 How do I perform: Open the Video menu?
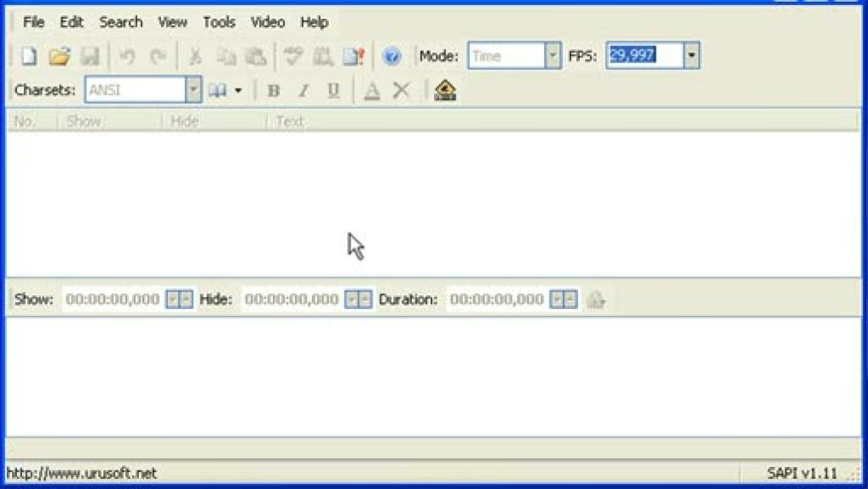[267, 22]
